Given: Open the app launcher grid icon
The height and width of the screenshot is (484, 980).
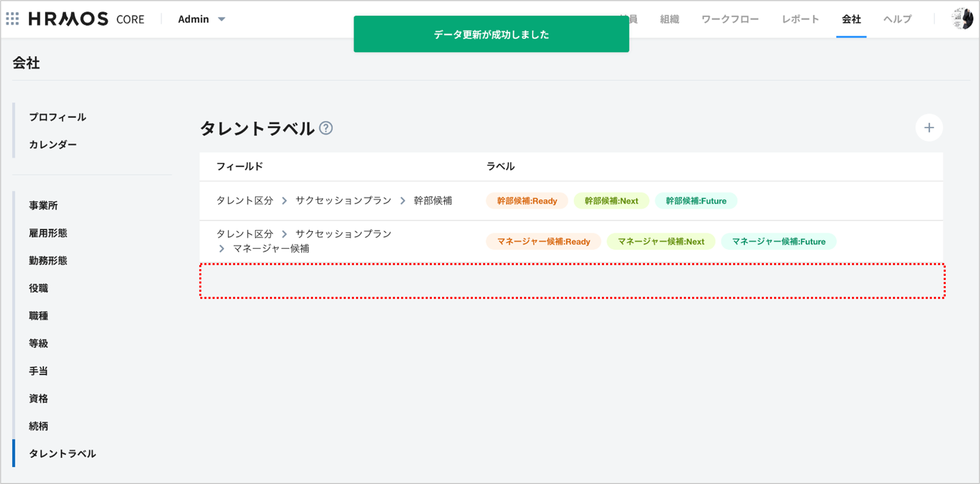Looking at the screenshot, I should pos(13,19).
